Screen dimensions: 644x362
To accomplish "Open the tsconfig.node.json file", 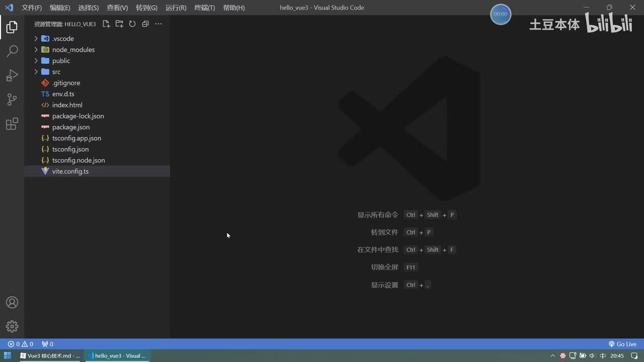I will (x=97, y=160).
